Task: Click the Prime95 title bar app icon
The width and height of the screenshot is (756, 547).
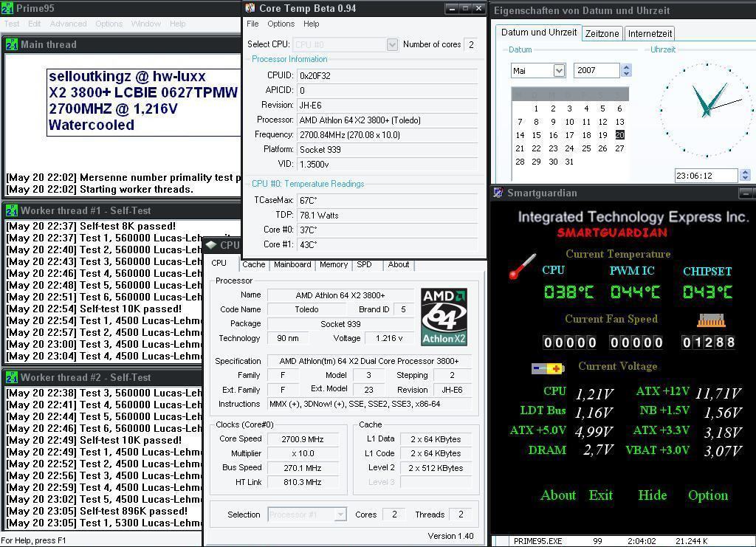Action: 7,7
